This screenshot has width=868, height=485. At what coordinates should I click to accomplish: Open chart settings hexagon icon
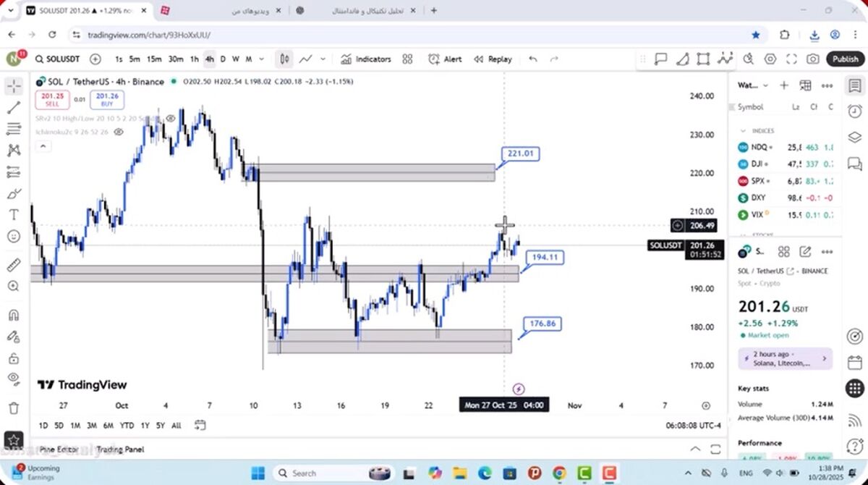click(770, 59)
